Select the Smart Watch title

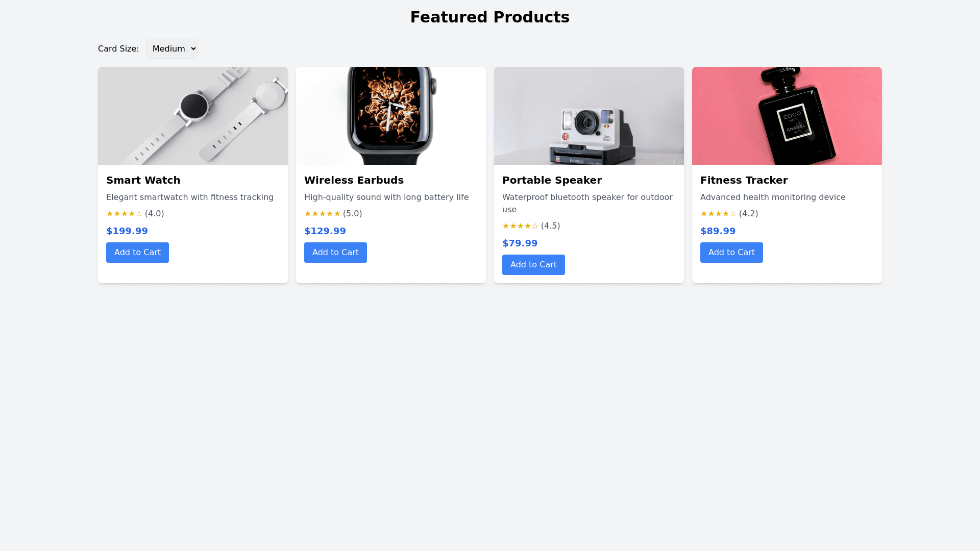click(x=143, y=180)
